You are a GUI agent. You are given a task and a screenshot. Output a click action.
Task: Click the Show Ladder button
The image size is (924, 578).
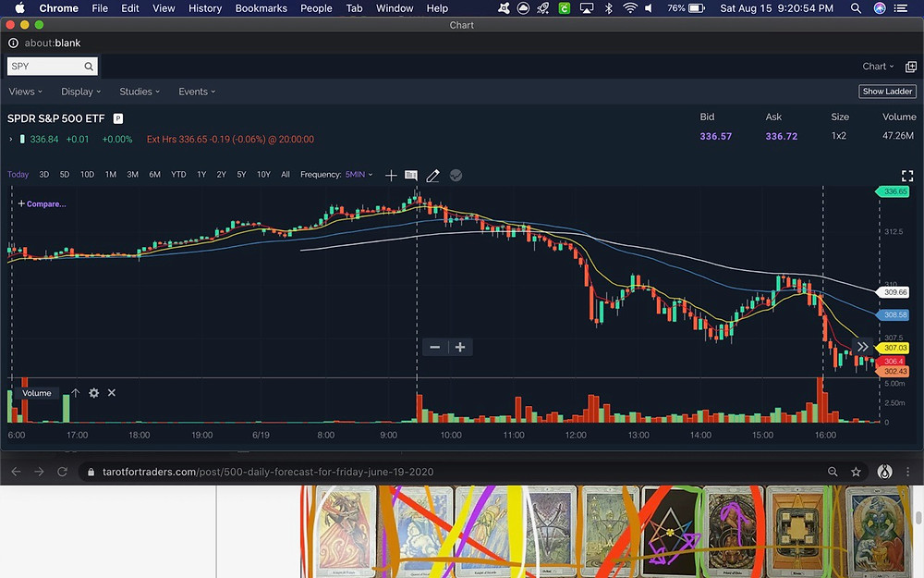tap(887, 92)
